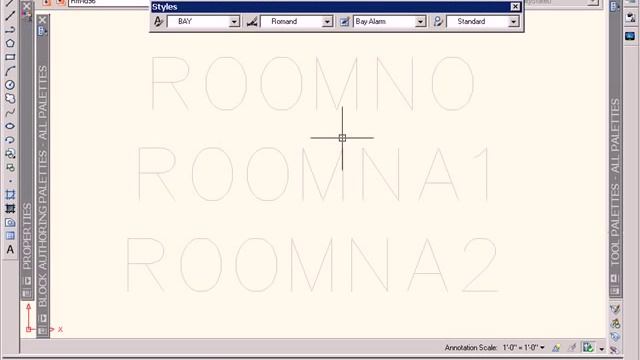The image size is (640, 360).
Task: Close the Block Authoring Palettes panel
Action: (x=42, y=20)
